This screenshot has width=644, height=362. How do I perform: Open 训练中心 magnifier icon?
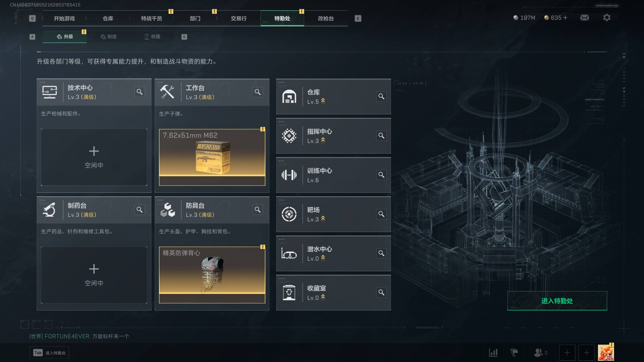click(x=381, y=175)
